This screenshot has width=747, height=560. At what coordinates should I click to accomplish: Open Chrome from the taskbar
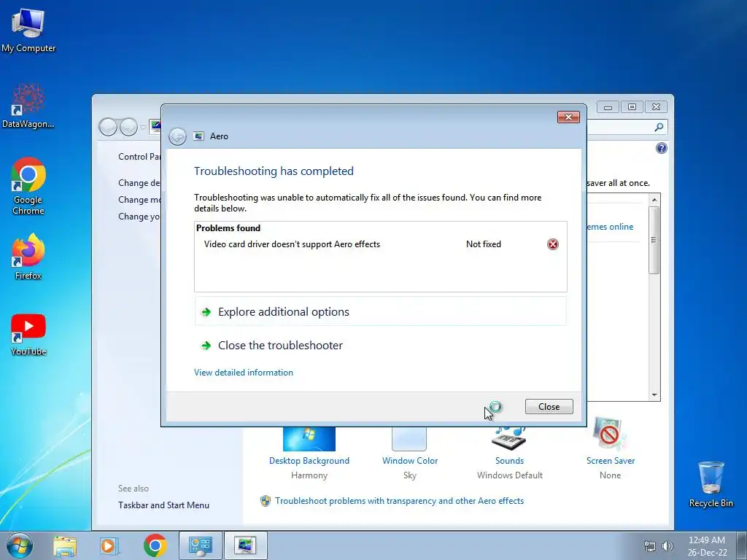[x=155, y=545]
